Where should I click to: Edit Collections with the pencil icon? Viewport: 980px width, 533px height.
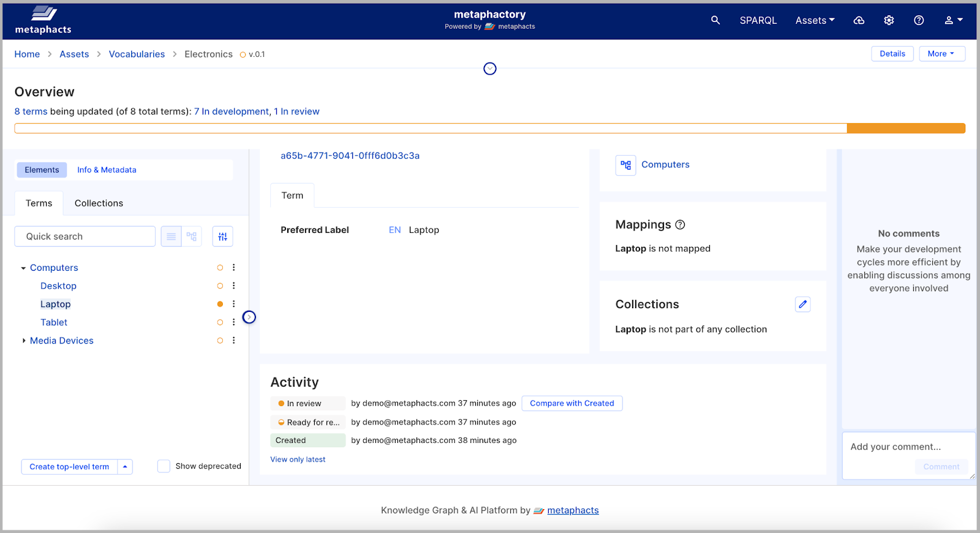(x=802, y=304)
